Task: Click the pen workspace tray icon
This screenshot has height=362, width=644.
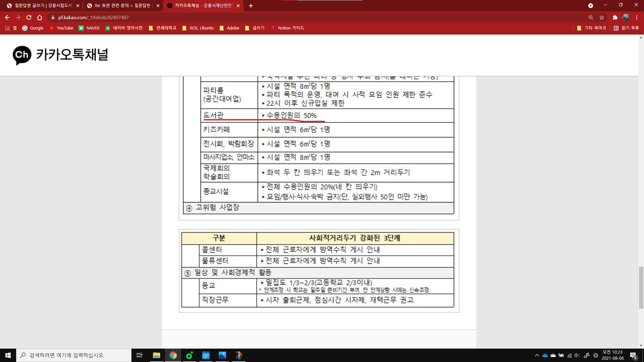Action: [x=587, y=355]
